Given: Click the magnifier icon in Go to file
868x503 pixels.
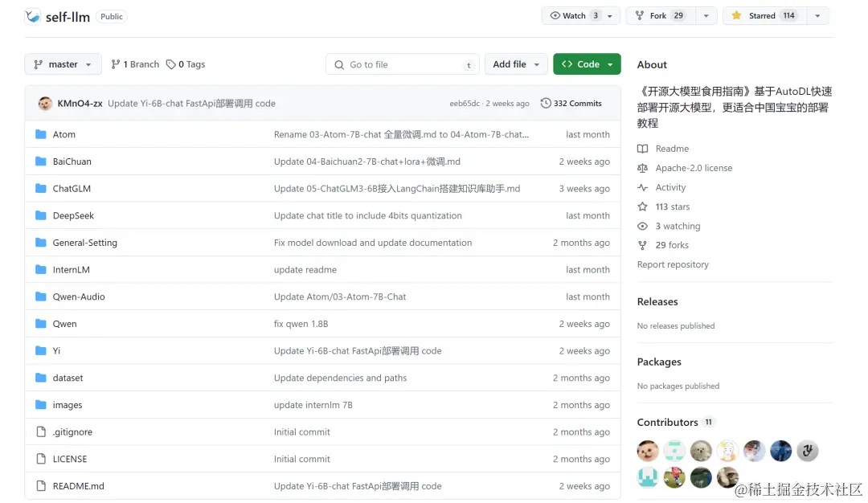Looking at the screenshot, I should click(339, 65).
